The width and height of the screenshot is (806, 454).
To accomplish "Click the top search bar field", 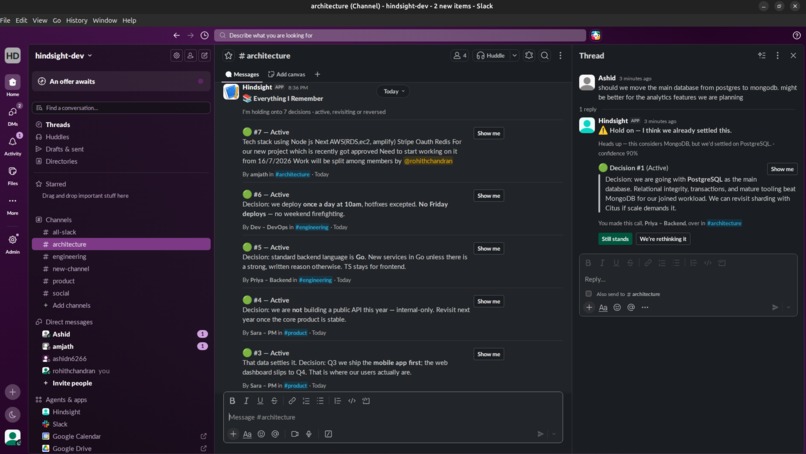I will (400, 35).
